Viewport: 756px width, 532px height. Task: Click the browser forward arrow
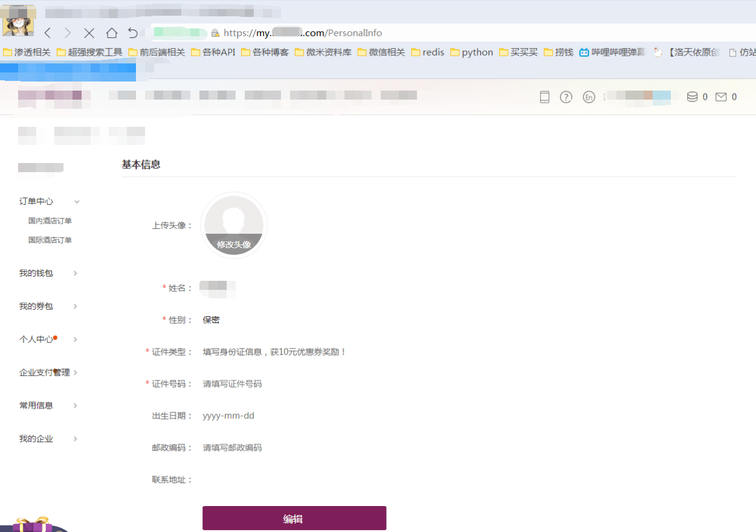coord(68,33)
